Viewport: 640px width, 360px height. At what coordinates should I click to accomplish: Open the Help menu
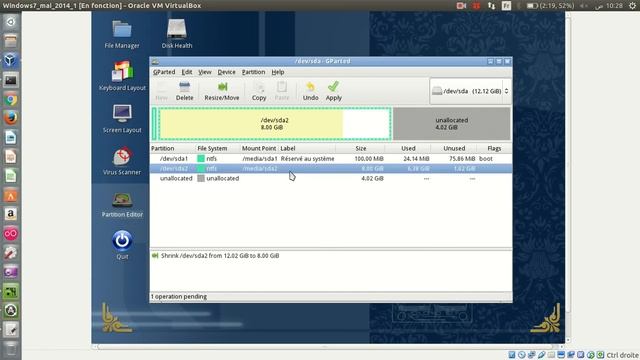278,72
